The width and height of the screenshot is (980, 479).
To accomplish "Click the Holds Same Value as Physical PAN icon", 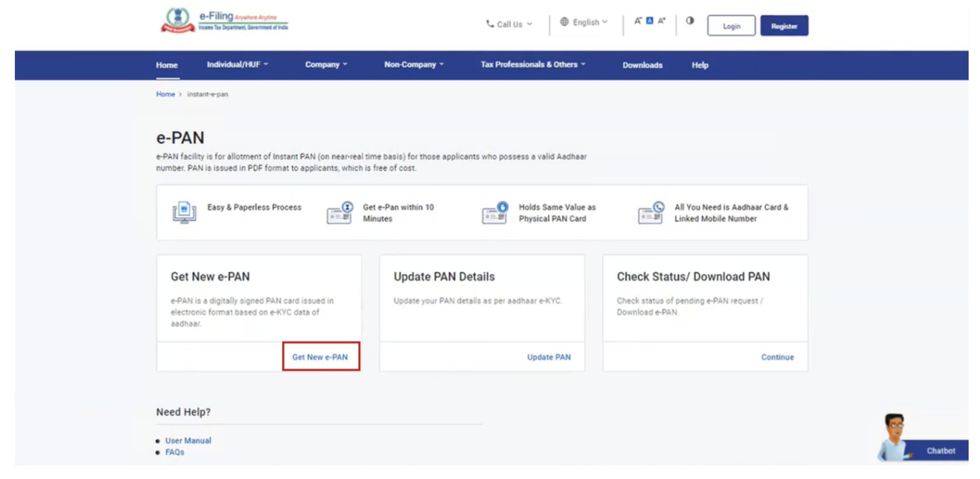I will pos(495,212).
